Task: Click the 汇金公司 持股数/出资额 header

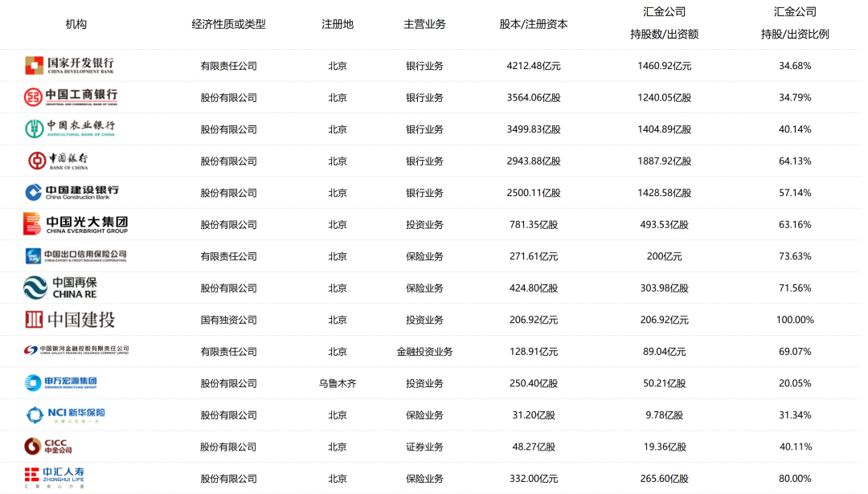Action: pos(665,22)
